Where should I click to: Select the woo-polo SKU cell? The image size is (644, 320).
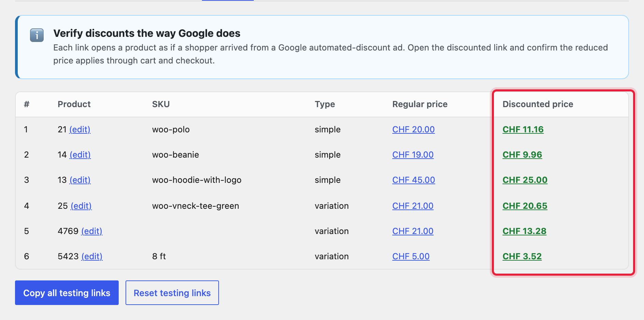[171, 130]
